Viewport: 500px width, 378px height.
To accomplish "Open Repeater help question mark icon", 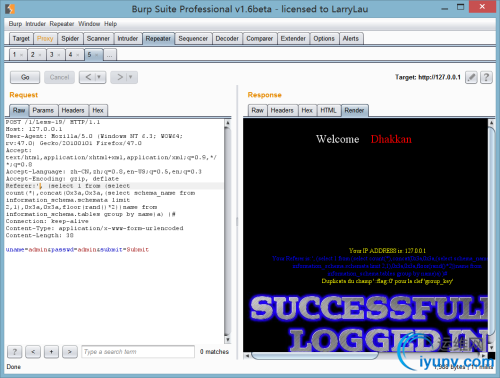I will click(x=486, y=77).
